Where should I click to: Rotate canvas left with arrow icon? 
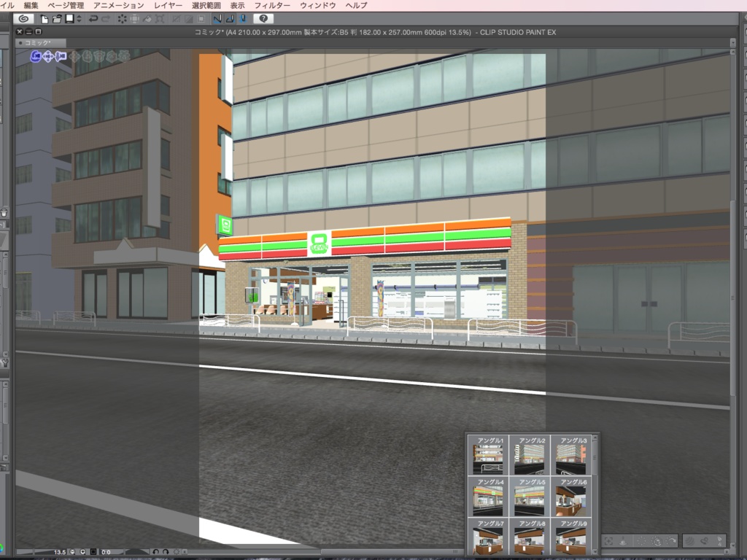155,552
